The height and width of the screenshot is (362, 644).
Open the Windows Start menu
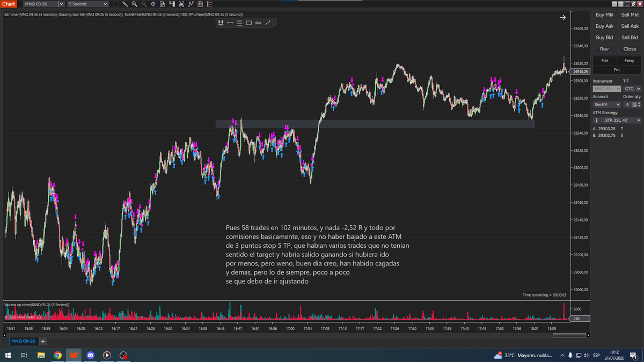click(x=8, y=355)
